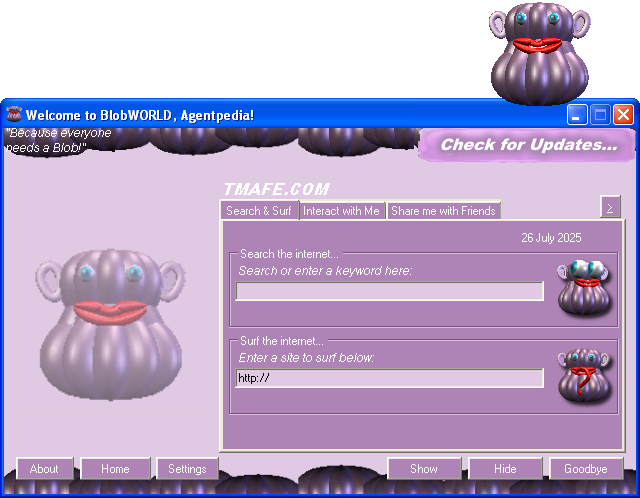Viewport: 640px width, 498px height.
Task: Click the small blob icon in the title bar
Action: [14, 114]
